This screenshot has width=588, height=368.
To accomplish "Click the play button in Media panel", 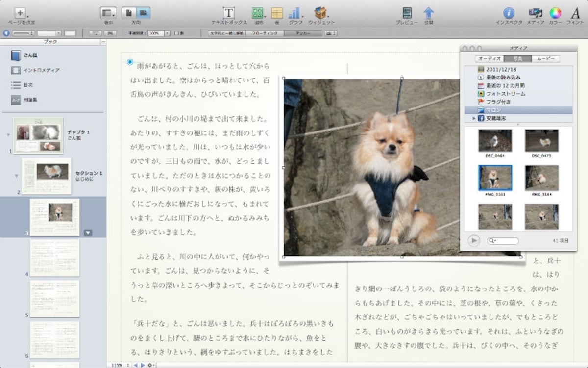I will (x=473, y=240).
